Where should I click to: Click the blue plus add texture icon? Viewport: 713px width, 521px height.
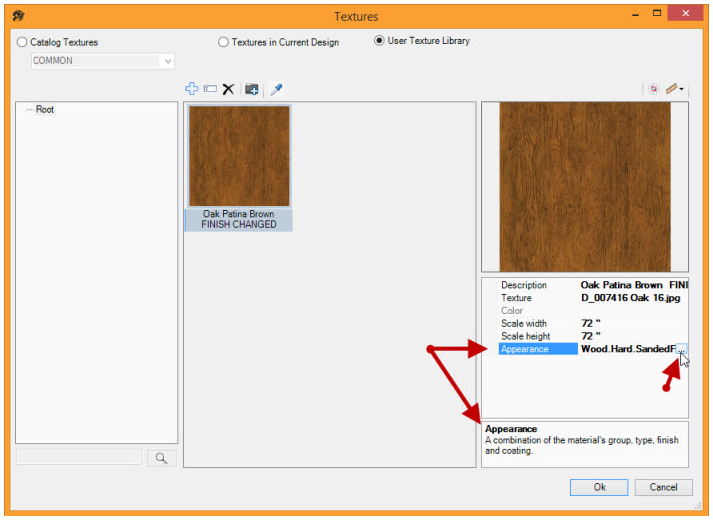192,89
